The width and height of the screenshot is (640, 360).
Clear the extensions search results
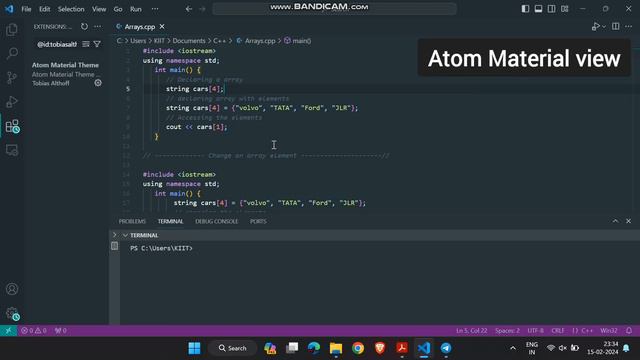pos(86,44)
